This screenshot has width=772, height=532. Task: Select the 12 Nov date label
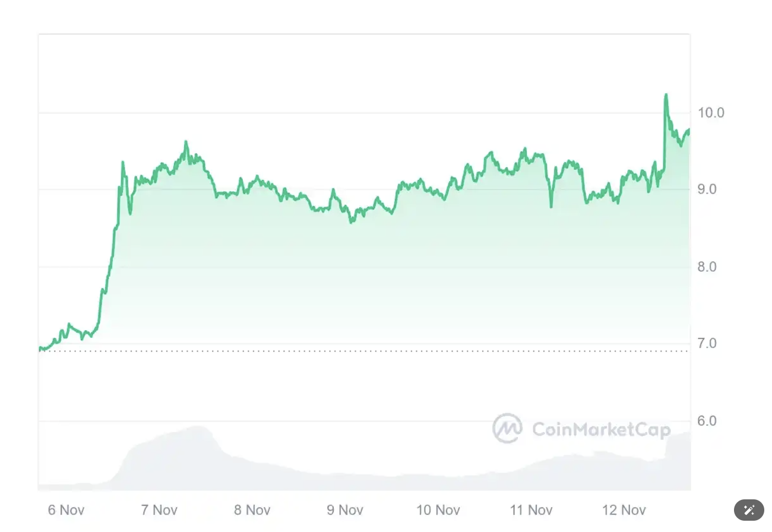pyautogui.click(x=624, y=510)
